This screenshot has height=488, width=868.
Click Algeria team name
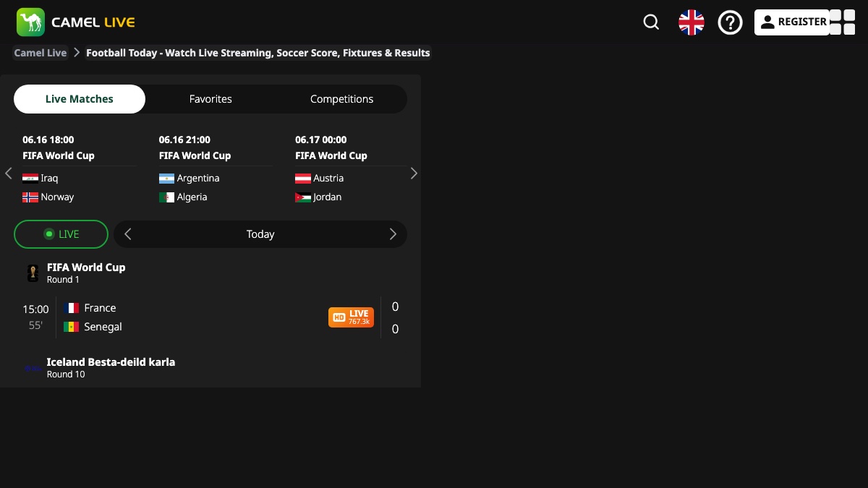[192, 197]
